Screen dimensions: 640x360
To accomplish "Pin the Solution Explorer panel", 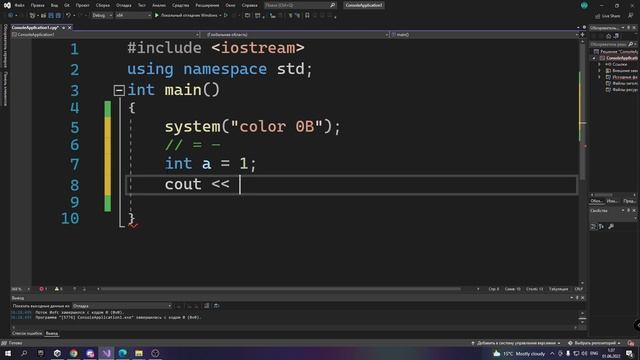I will coord(629,28).
